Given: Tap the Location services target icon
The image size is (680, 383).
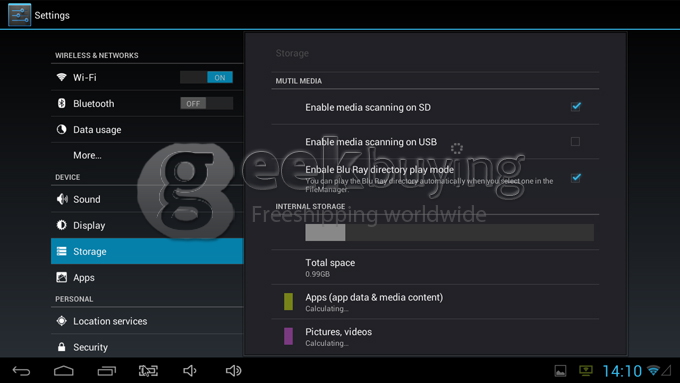Looking at the screenshot, I should click(x=62, y=321).
